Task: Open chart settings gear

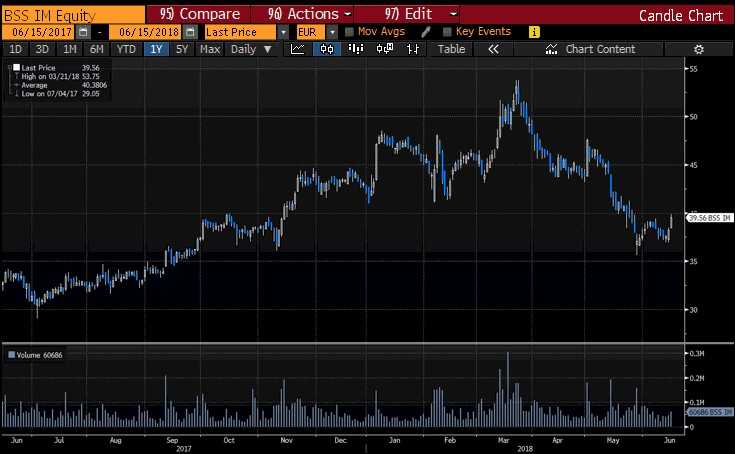Action: [698, 49]
